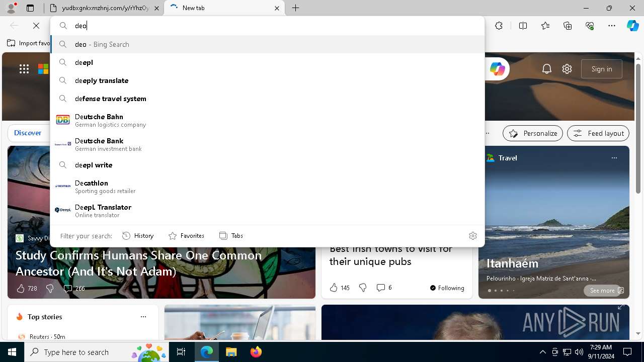The width and height of the screenshot is (644, 362).
Task: Open Travel card more options
Action: tap(614, 158)
